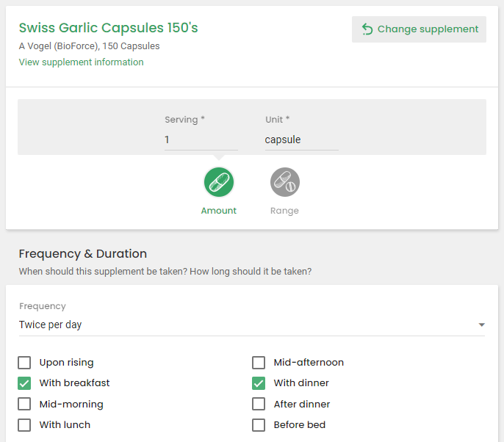The width and height of the screenshot is (504, 442).
Task: Uncheck the With breakfast checkbox
Action: [24, 383]
